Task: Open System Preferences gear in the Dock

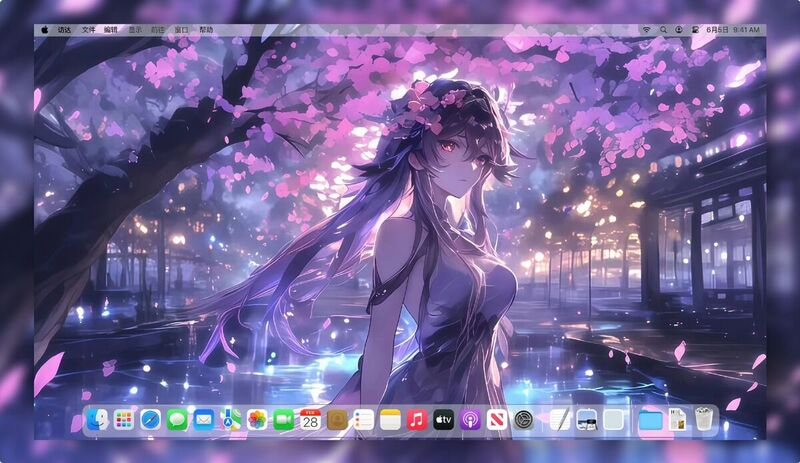Action: coord(523,420)
